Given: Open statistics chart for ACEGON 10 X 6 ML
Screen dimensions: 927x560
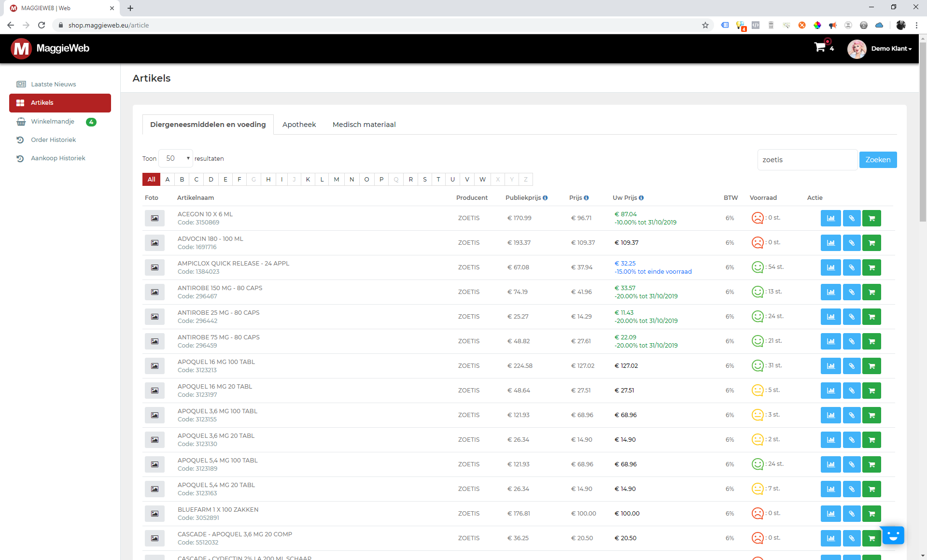Looking at the screenshot, I should [831, 218].
